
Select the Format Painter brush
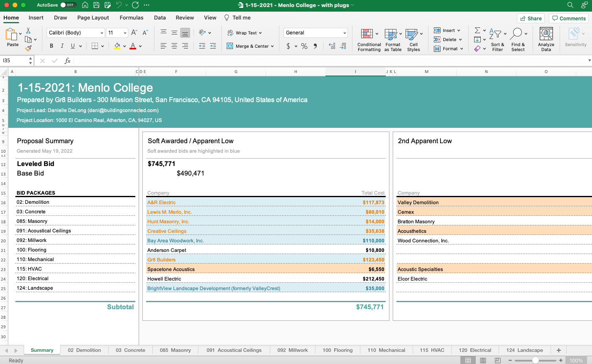point(28,48)
